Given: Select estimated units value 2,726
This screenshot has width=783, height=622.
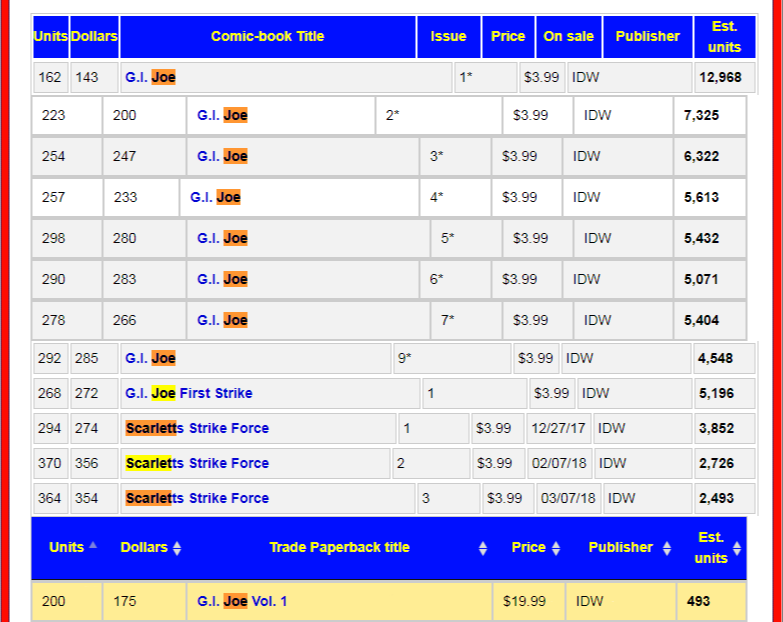Looking at the screenshot, I should click(x=716, y=463).
